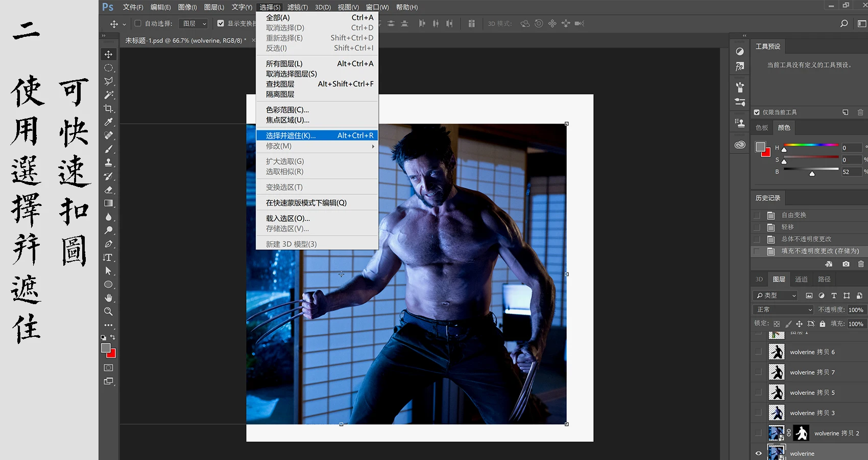
Task: Select the Blur tool
Action: [108, 217]
